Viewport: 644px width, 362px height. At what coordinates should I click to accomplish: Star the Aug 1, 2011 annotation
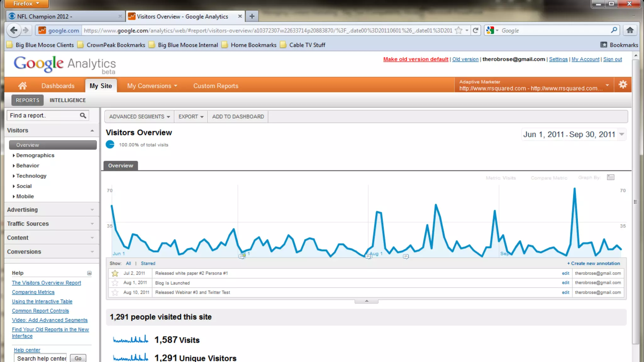pyautogui.click(x=115, y=283)
